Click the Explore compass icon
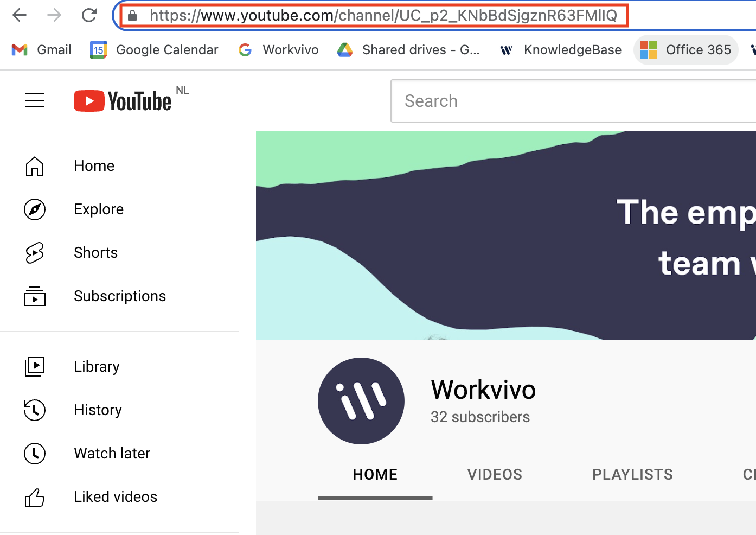756x535 pixels. pyautogui.click(x=35, y=209)
